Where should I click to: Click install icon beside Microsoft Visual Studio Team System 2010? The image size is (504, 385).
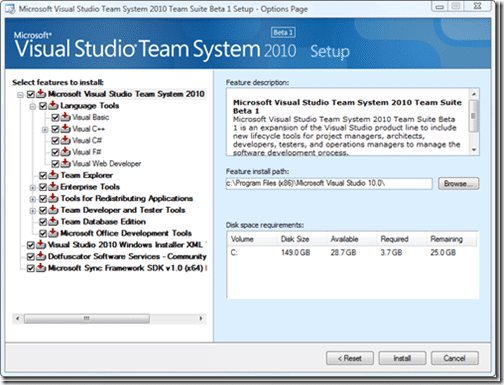[41, 94]
